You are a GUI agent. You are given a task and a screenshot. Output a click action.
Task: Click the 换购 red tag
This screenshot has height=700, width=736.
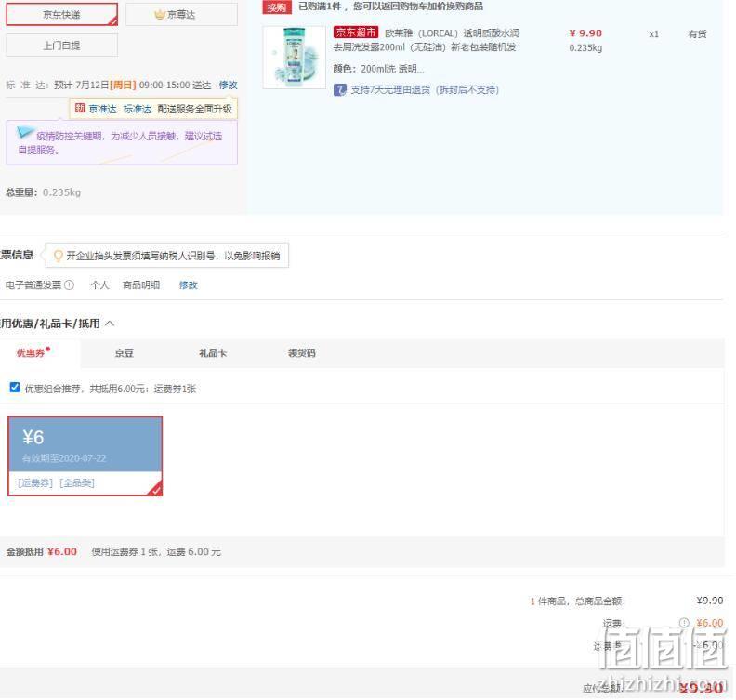(x=277, y=7)
